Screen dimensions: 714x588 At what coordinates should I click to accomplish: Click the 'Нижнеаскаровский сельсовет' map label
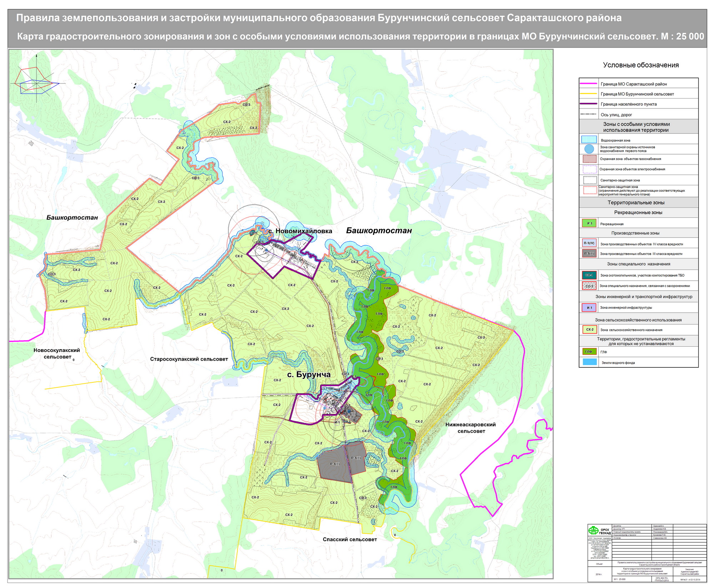471,428
